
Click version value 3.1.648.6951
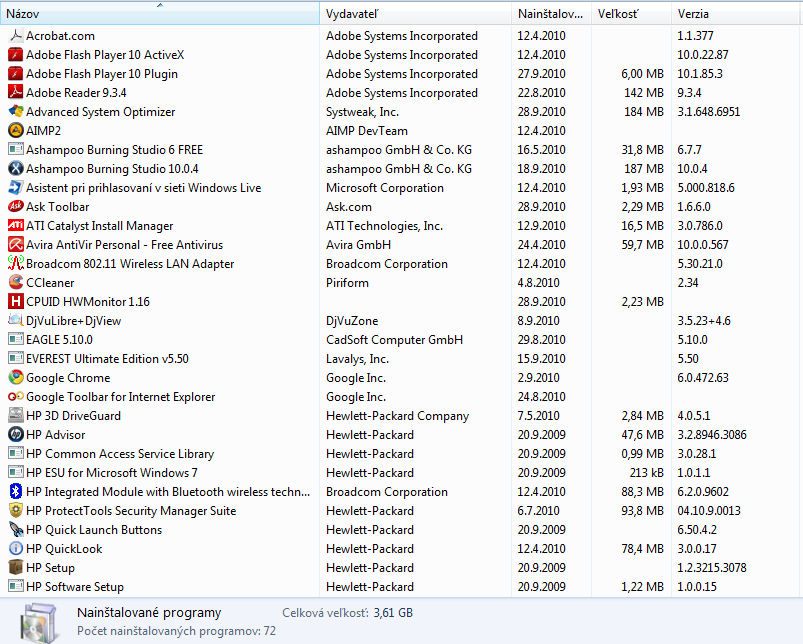709,112
